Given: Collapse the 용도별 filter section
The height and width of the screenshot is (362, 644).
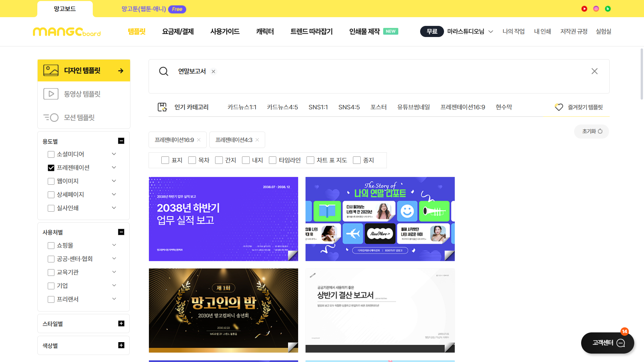Looking at the screenshot, I should point(121,141).
